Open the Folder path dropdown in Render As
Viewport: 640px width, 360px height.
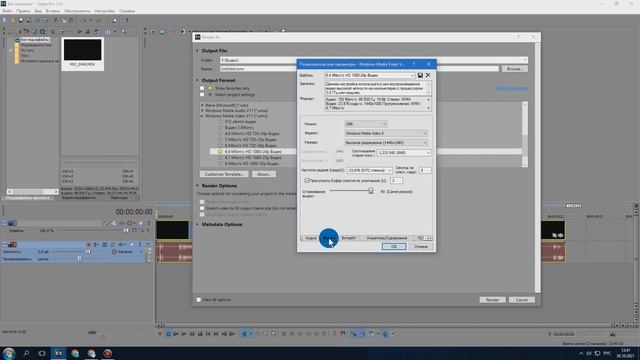click(x=524, y=60)
